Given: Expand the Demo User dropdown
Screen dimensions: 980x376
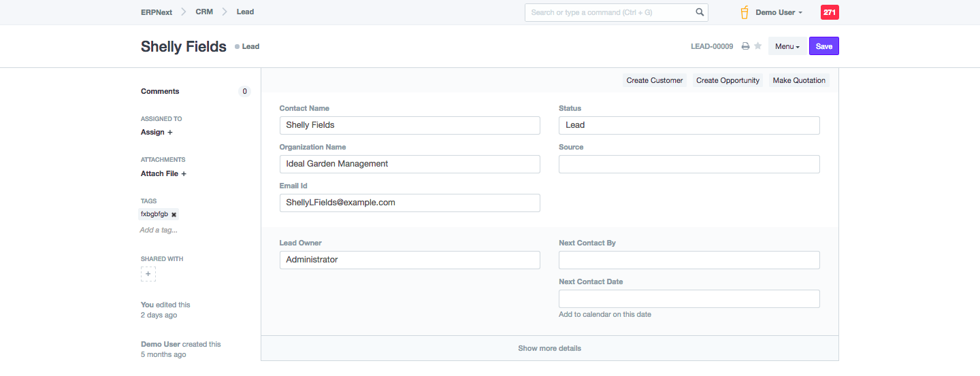Looking at the screenshot, I should coord(779,12).
